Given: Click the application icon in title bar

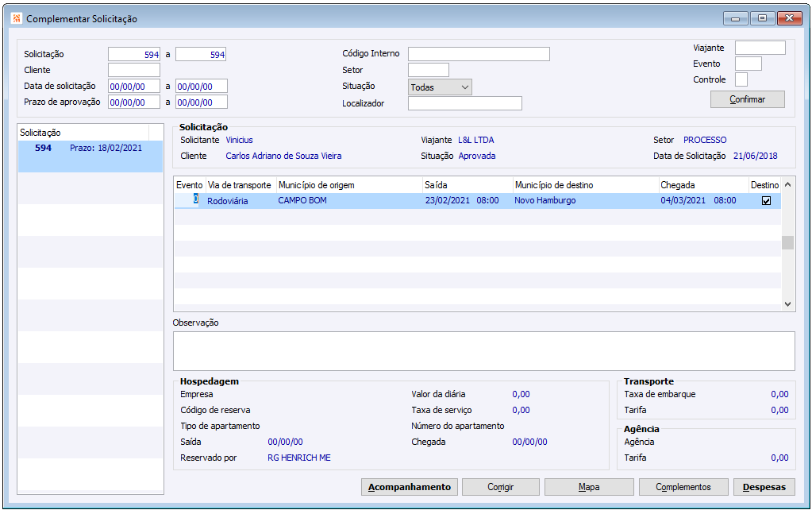Looking at the screenshot, I should pyautogui.click(x=17, y=18).
